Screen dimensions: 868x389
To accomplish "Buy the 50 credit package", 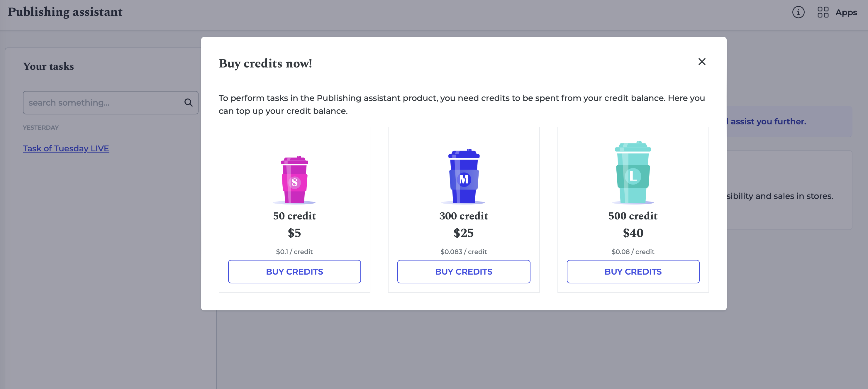I will tap(294, 271).
